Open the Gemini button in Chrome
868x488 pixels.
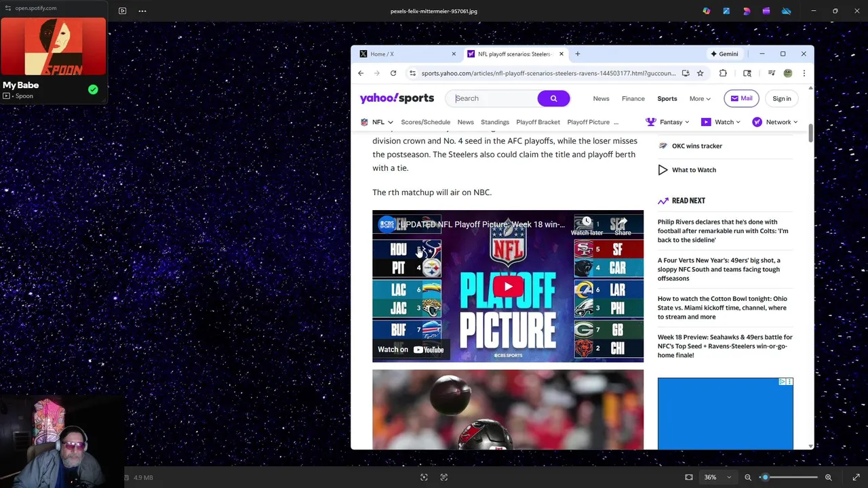point(724,54)
